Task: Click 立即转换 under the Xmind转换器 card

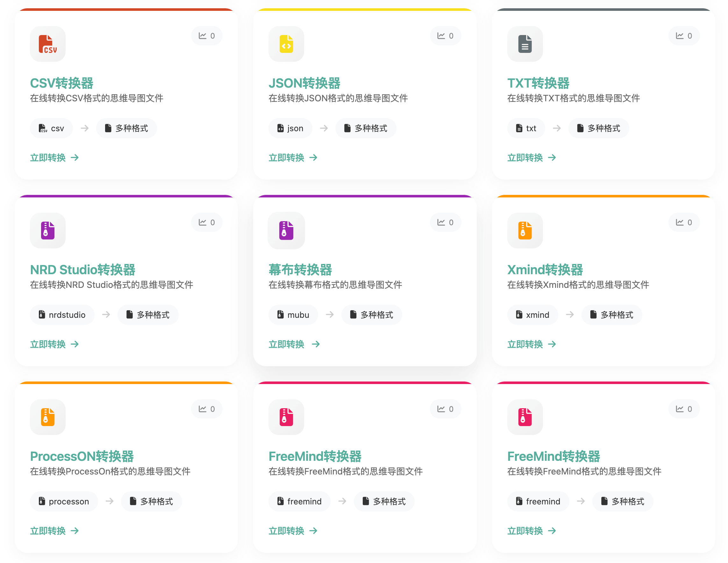Action: tap(531, 344)
